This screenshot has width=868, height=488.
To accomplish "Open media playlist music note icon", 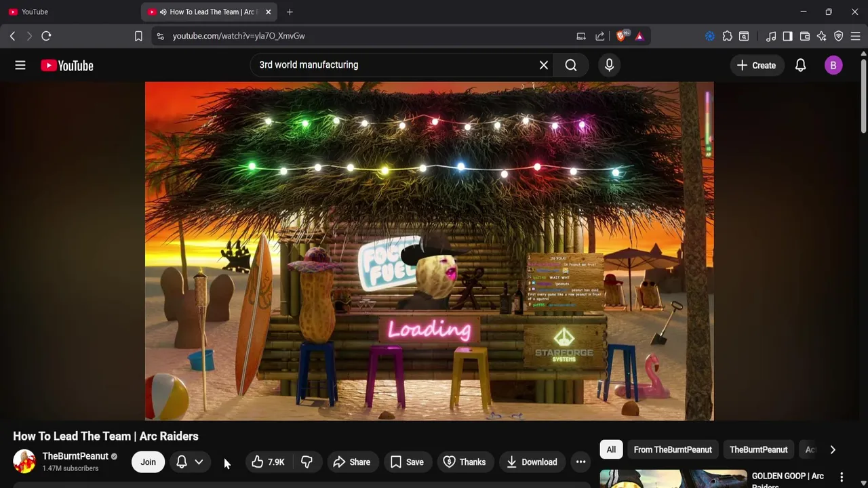I will 771,36.
